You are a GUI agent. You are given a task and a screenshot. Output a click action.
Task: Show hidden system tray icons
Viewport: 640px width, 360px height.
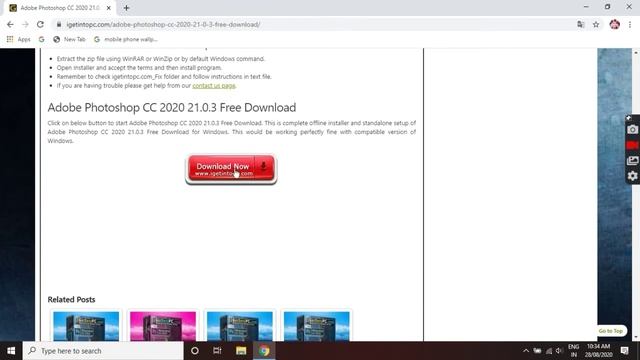point(526,351)
